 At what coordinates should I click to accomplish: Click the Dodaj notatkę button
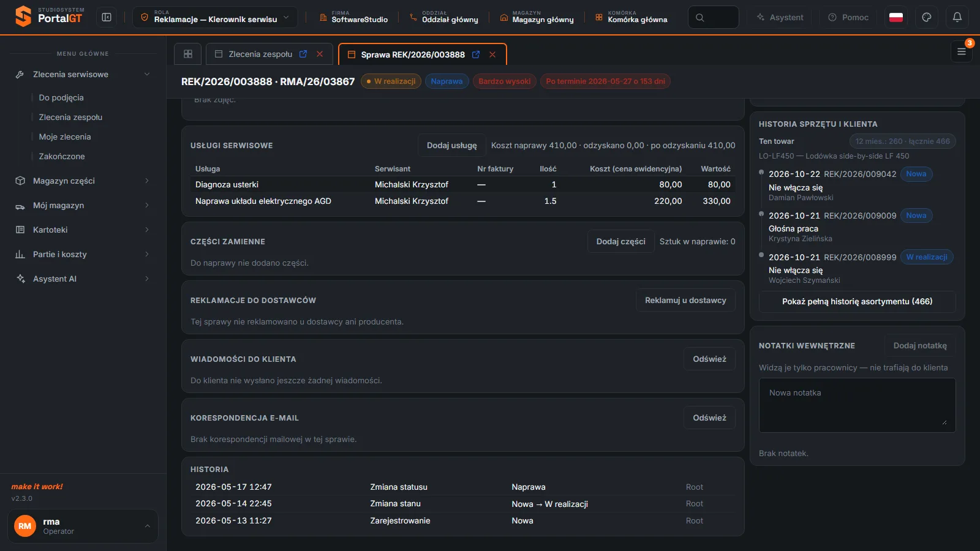(920, 345)
